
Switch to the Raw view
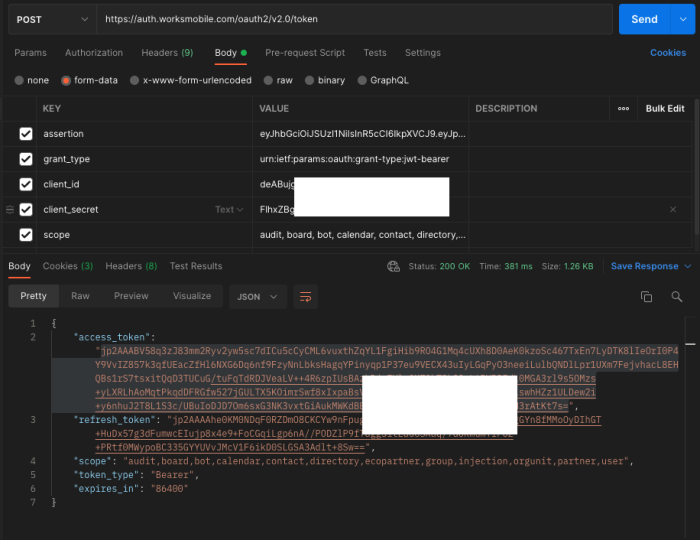pos(80,296)
